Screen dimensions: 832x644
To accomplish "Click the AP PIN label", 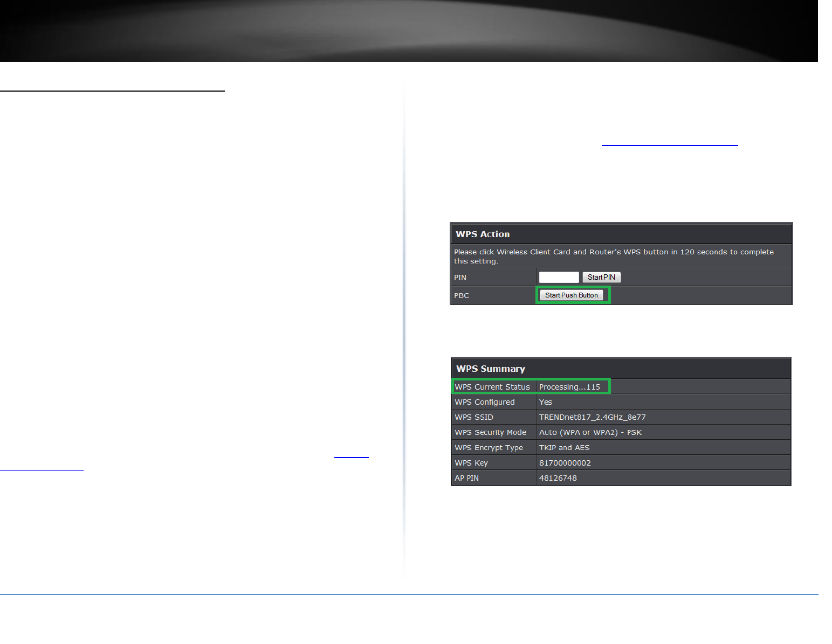I will [467, 478].
